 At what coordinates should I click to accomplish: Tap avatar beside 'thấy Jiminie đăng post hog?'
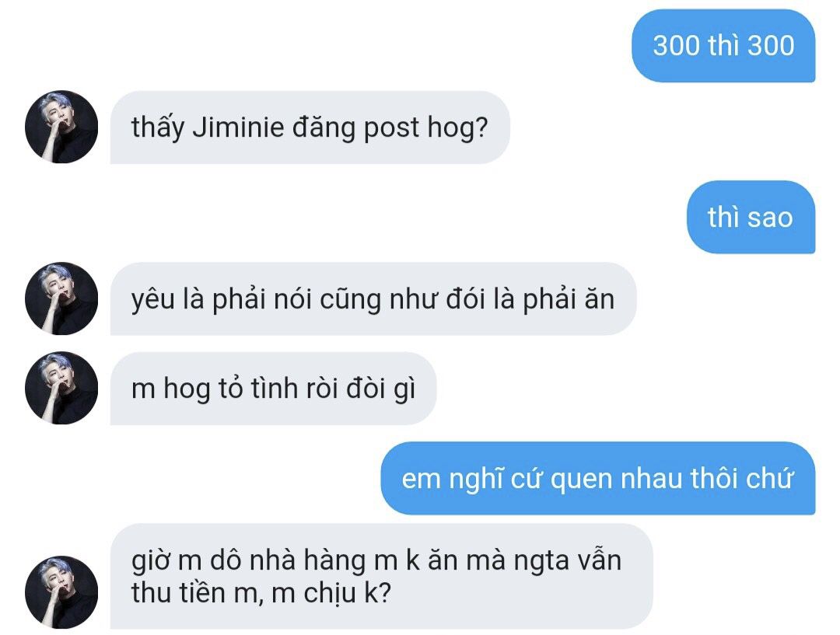(61, 127)
